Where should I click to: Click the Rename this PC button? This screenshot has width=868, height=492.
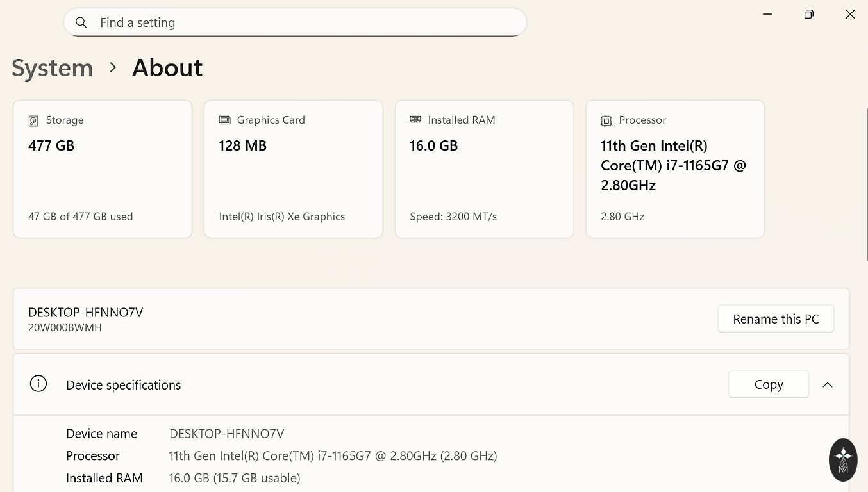pos(776,319)
